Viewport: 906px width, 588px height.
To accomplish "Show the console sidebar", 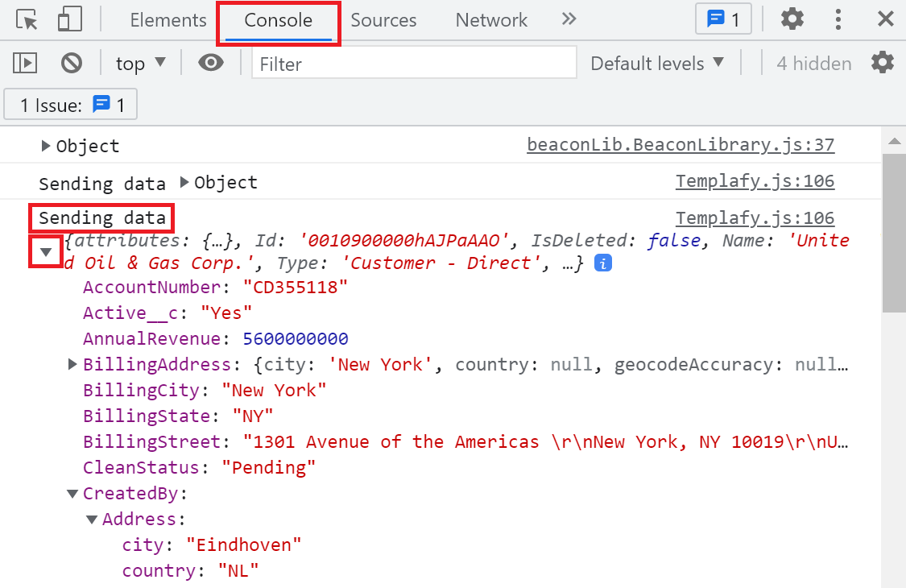I will tap(25, 63).
